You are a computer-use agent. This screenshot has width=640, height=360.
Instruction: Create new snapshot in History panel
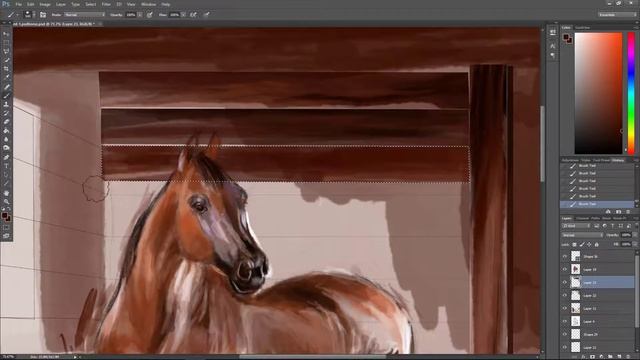pyautogui.click(x=618, y=211)
